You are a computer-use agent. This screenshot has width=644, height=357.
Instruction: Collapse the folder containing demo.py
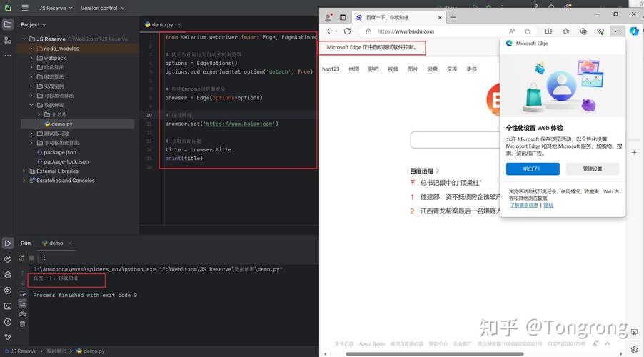(x=31, y=105)
